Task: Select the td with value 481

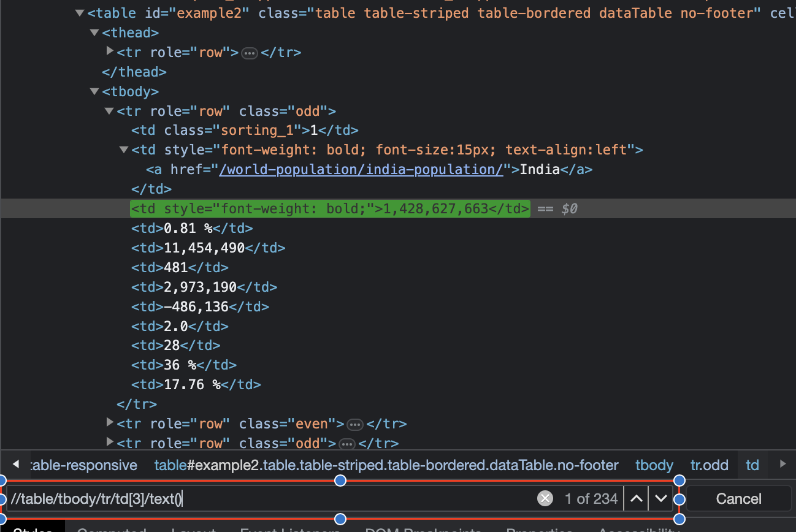Action: click(x=180, y=268)
